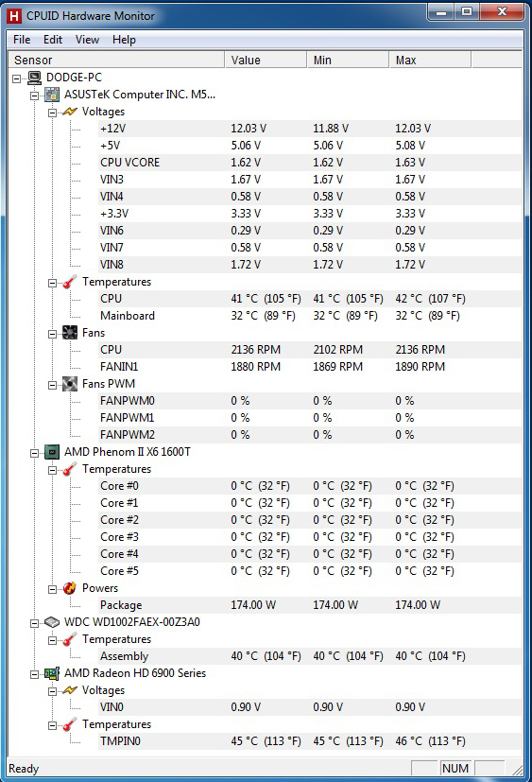Select the VIN0 voltage row
Image resolution: width=532 pixels, height=782 pixels.
pos(310,707)
